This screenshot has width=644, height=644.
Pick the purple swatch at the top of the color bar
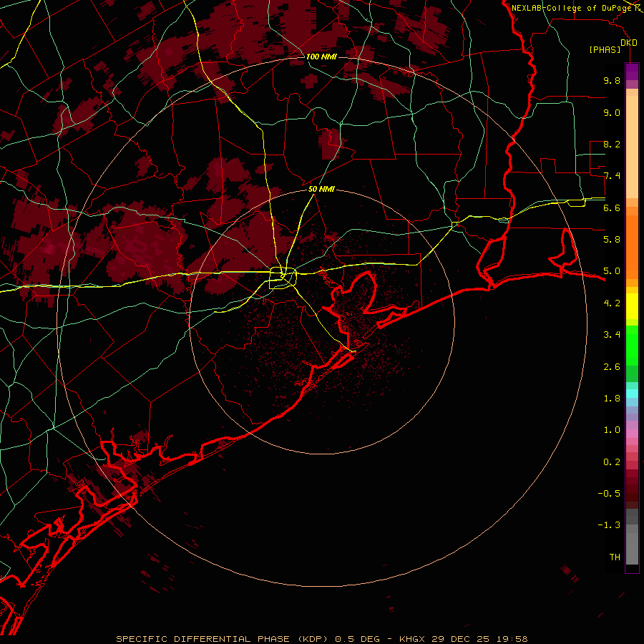point(632,72)
